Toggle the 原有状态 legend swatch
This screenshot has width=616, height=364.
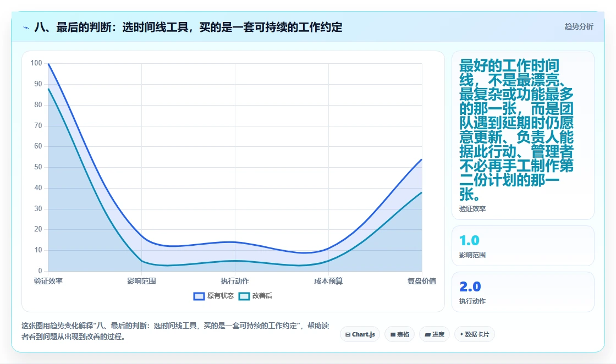tap(199, 296)
